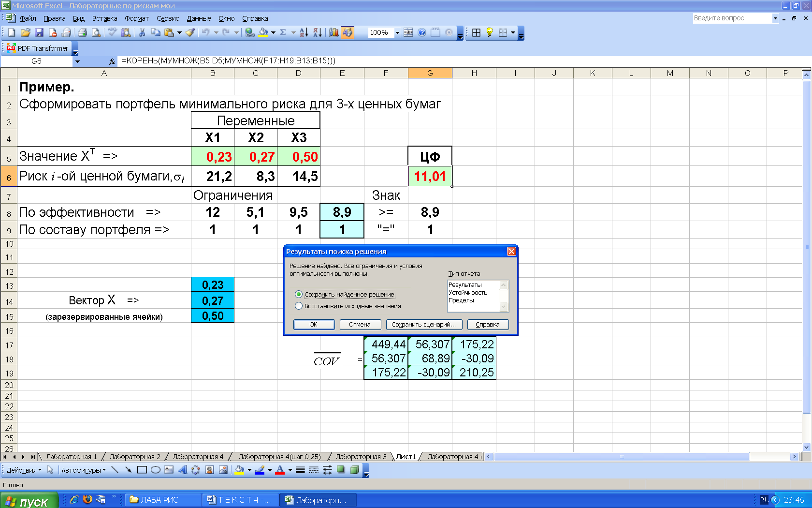
Task: Switch to the Лабораторная 1 sheet tab
Action: click(72, 457)
